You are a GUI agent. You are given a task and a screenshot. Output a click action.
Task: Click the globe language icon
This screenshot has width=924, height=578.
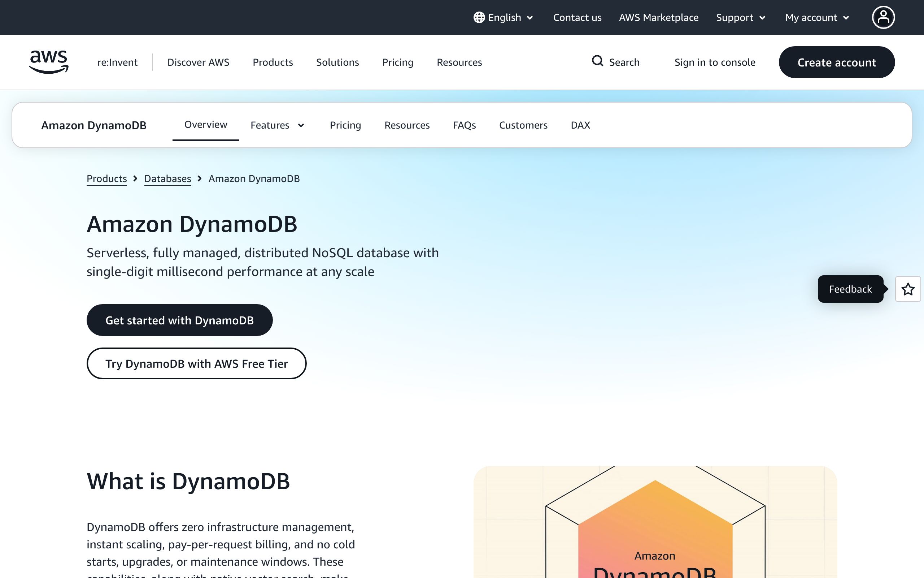[479, 17]
